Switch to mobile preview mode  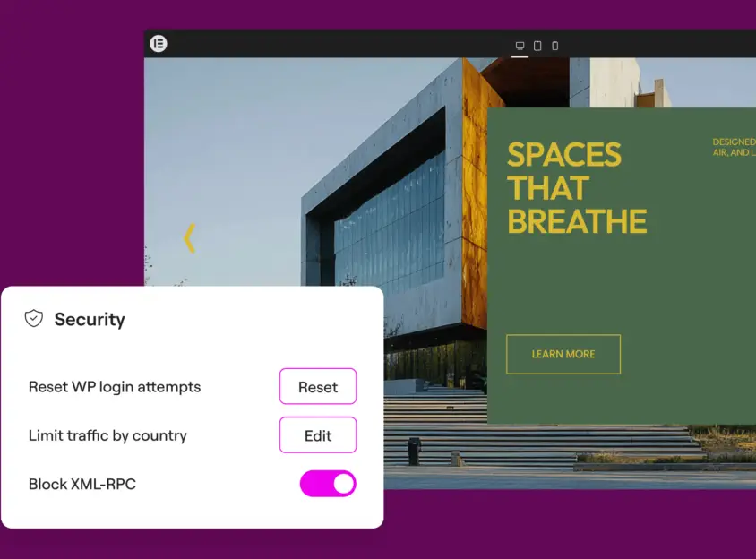click(x=555, y=46)
